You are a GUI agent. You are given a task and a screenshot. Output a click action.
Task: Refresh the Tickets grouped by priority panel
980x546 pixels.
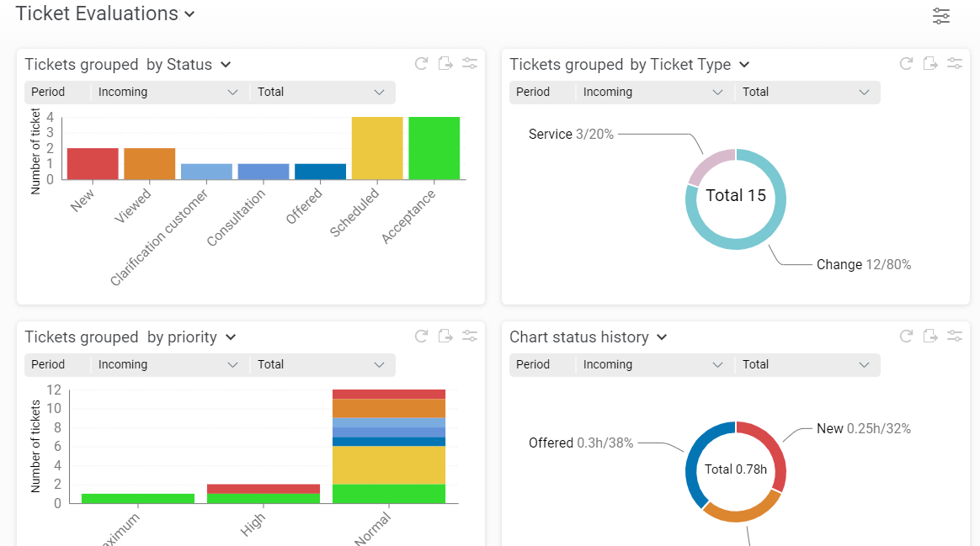[x=421, y=336]
